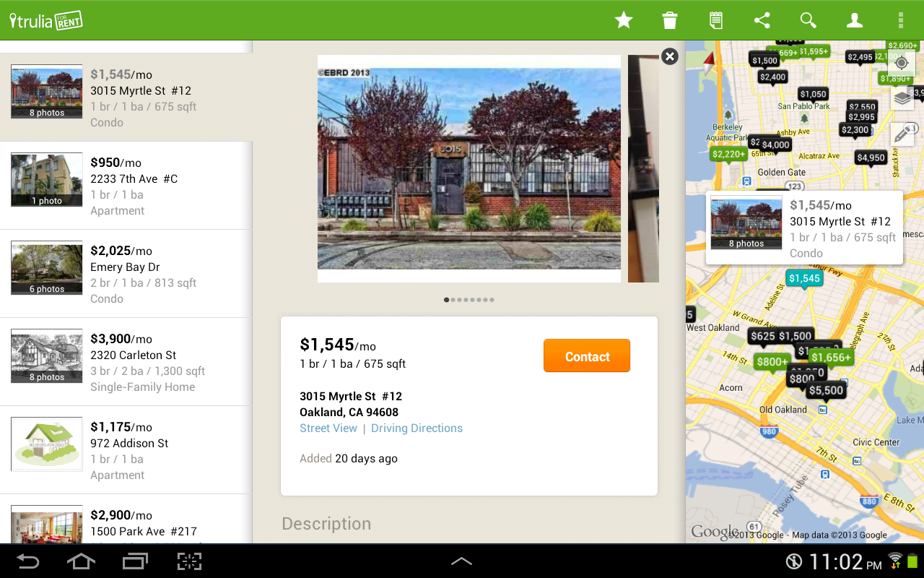Screen dimensions: 924x578
Task: Tap the main building photo in gallery
Action: pos(469,168)
